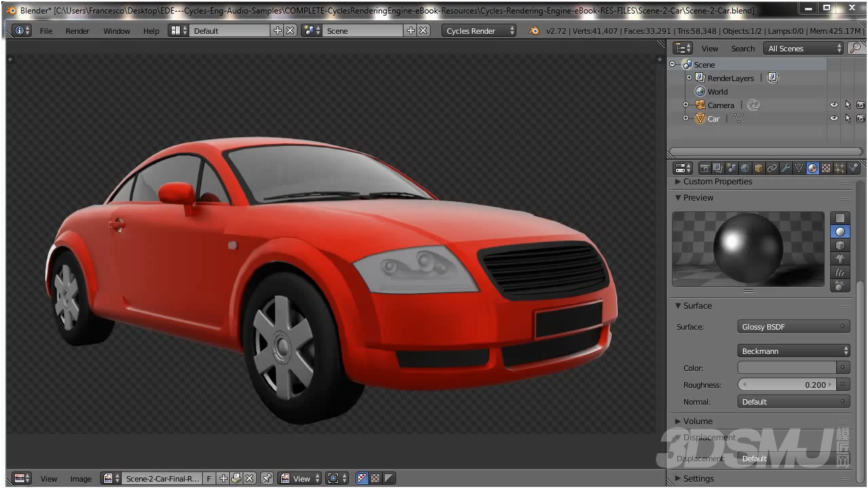
Task: Enable color and alpha channels display
Action: pos(362,478)
